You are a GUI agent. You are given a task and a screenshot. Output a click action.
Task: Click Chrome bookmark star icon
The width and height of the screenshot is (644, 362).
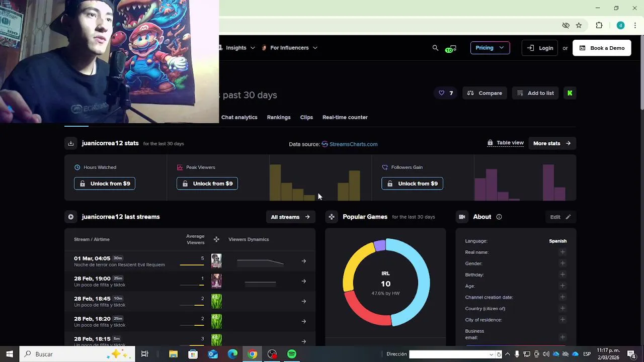[579, 25]
